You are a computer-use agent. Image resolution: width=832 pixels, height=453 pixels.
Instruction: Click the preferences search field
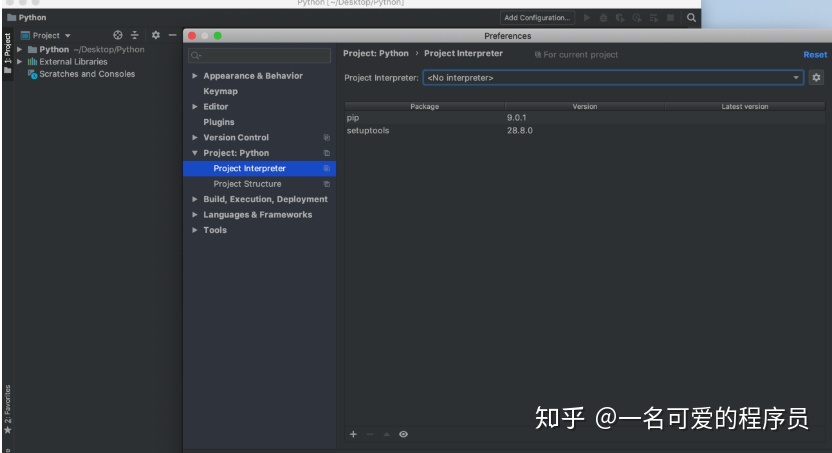[259, 55]
